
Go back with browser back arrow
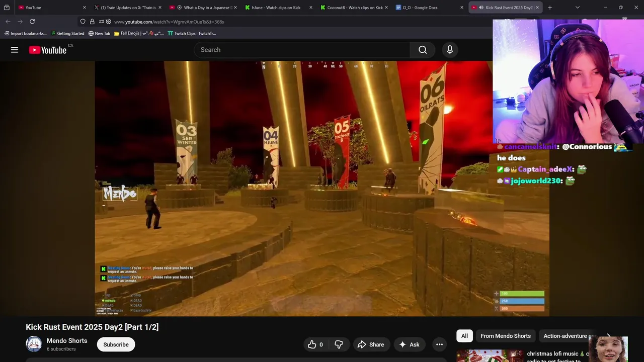tap(8, 22)
